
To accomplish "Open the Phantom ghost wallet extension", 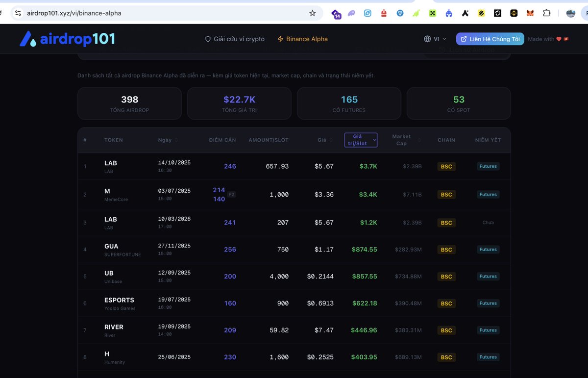I will 352,13.
